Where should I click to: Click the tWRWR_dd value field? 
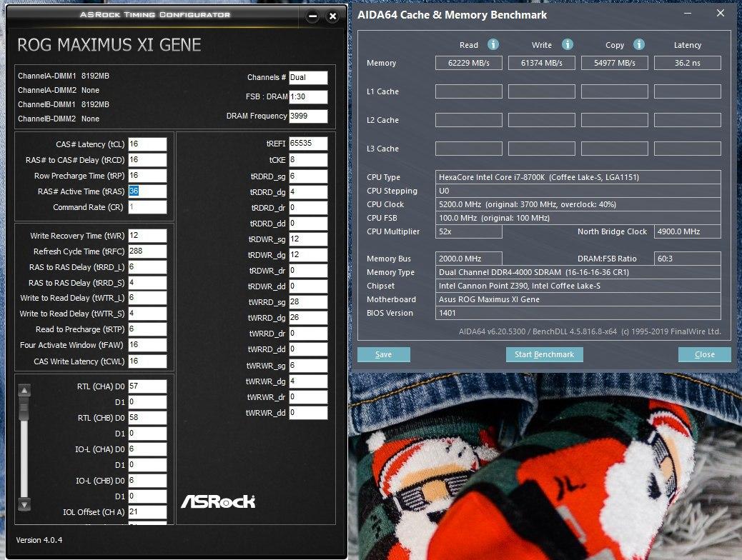(309, 413)
